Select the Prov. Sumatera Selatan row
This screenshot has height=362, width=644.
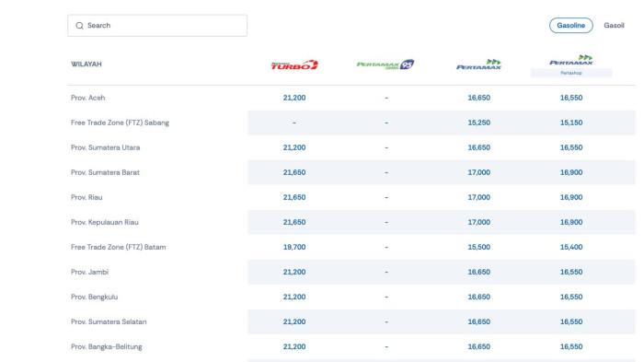point(351,321)
